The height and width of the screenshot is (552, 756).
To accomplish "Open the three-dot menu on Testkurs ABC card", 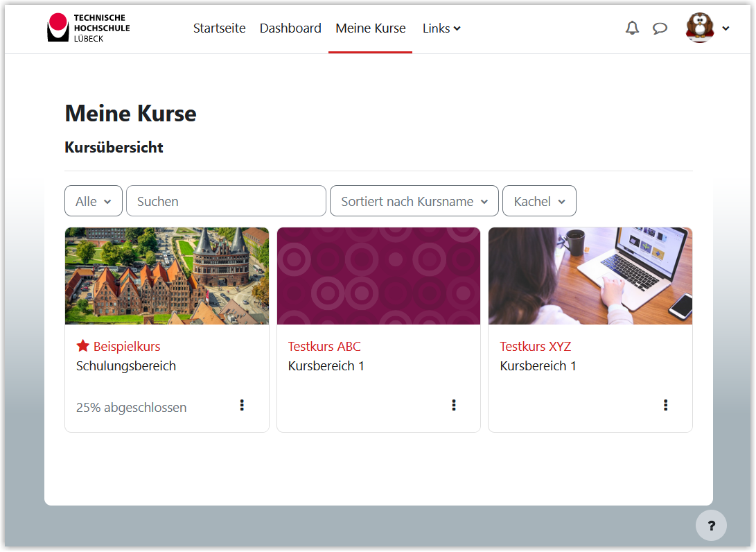I will (454, 405).
